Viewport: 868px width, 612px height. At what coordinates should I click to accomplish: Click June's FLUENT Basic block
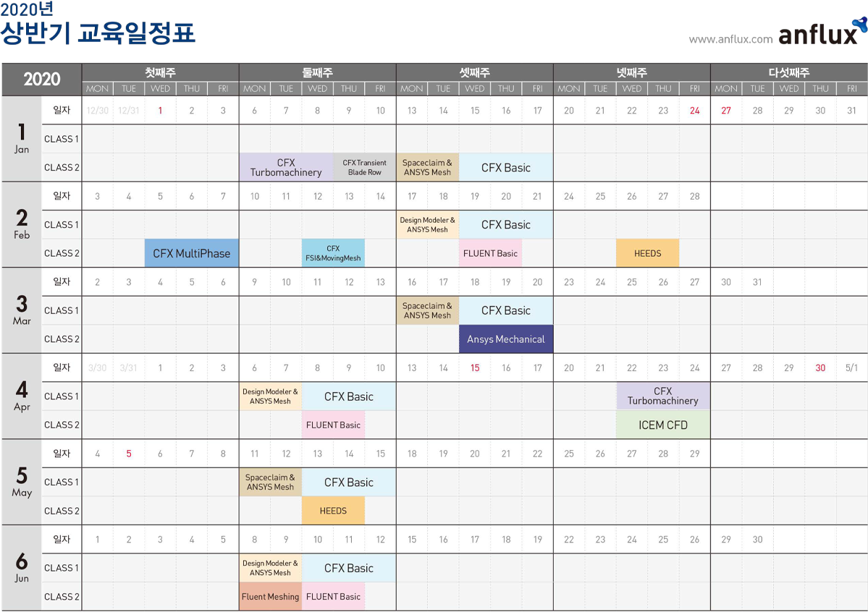coord(333,596)
